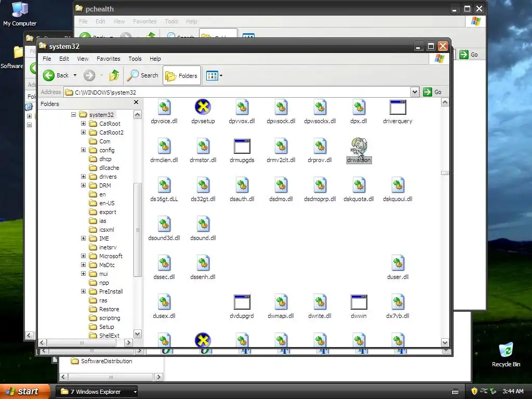
Task: Select the dpvvox.dll file icon
Action: 242,107
